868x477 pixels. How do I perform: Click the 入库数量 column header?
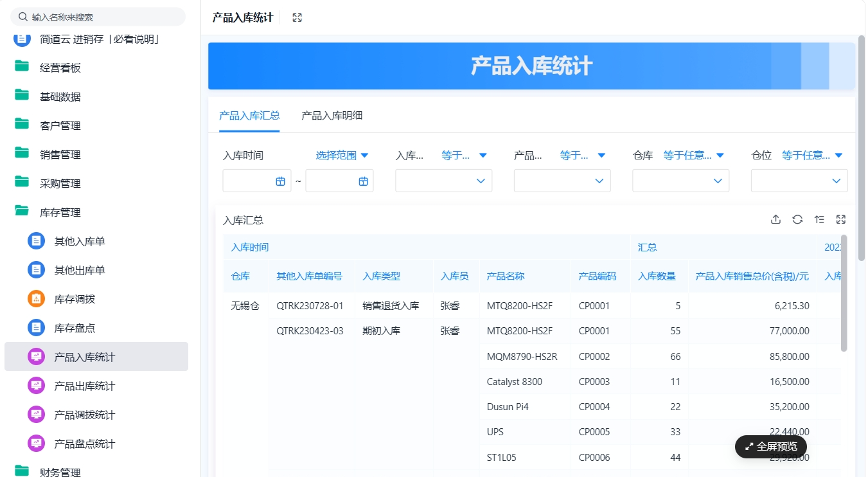(657, 276)
